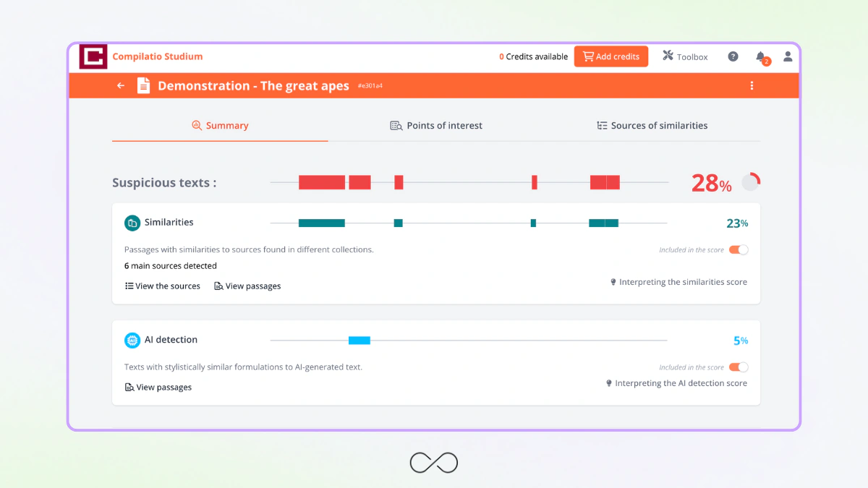Click the back arrow in orange header

pos(121,85)
